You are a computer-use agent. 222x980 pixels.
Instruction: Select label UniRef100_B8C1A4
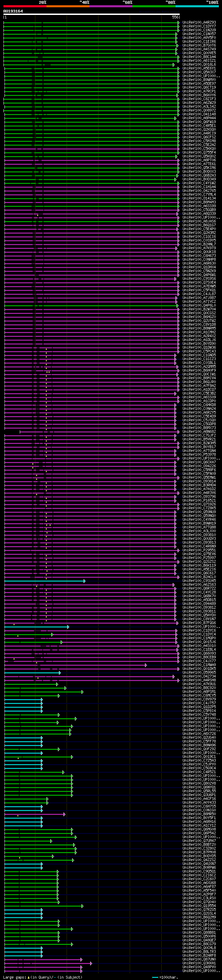coord(199,57)
